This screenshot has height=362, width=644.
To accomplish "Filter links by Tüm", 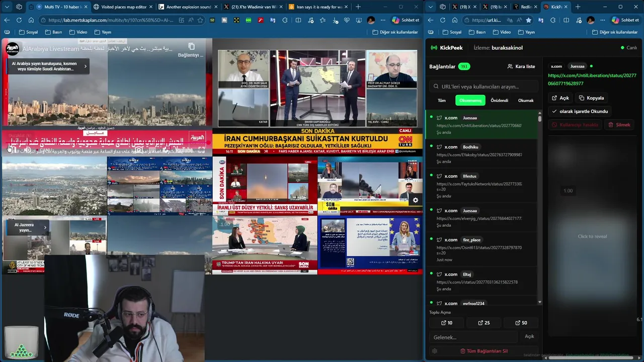I will (x=442, y=101).
